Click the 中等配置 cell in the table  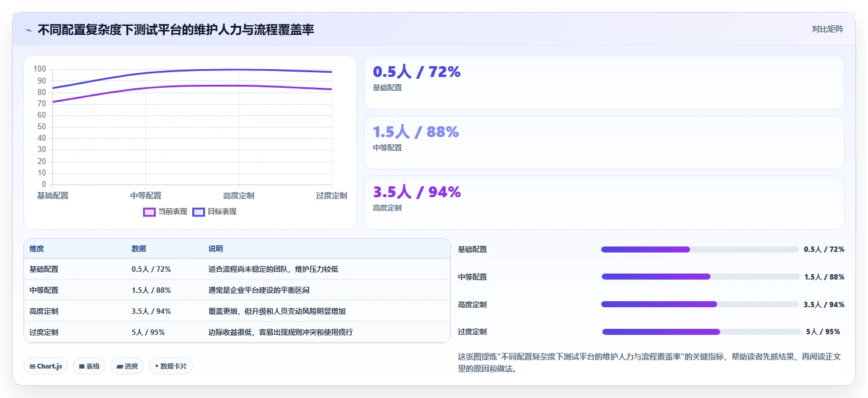44,290
